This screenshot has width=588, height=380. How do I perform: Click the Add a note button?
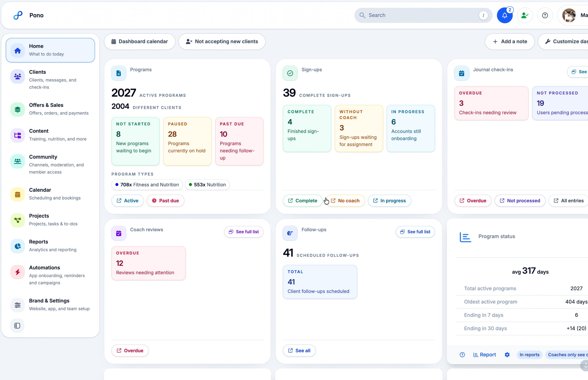(x=509, y=42)
